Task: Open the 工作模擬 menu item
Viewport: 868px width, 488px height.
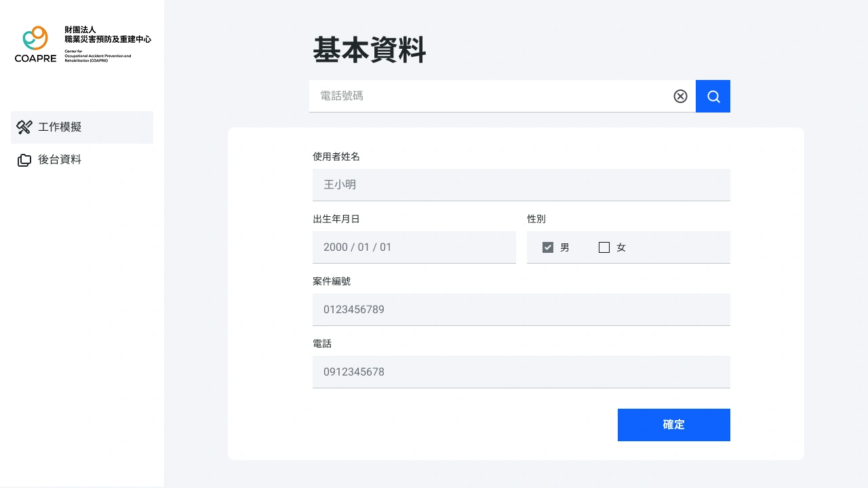Action: (82, 127)
